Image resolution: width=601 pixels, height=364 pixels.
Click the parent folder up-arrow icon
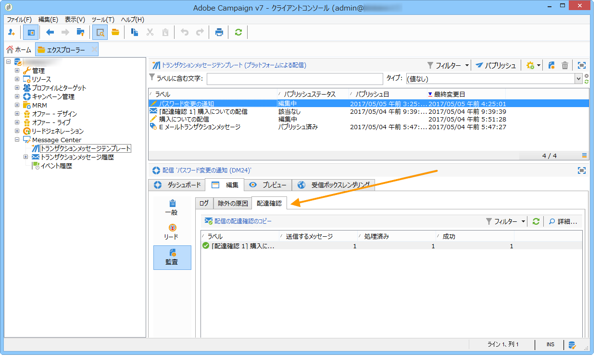click(81, 32)
